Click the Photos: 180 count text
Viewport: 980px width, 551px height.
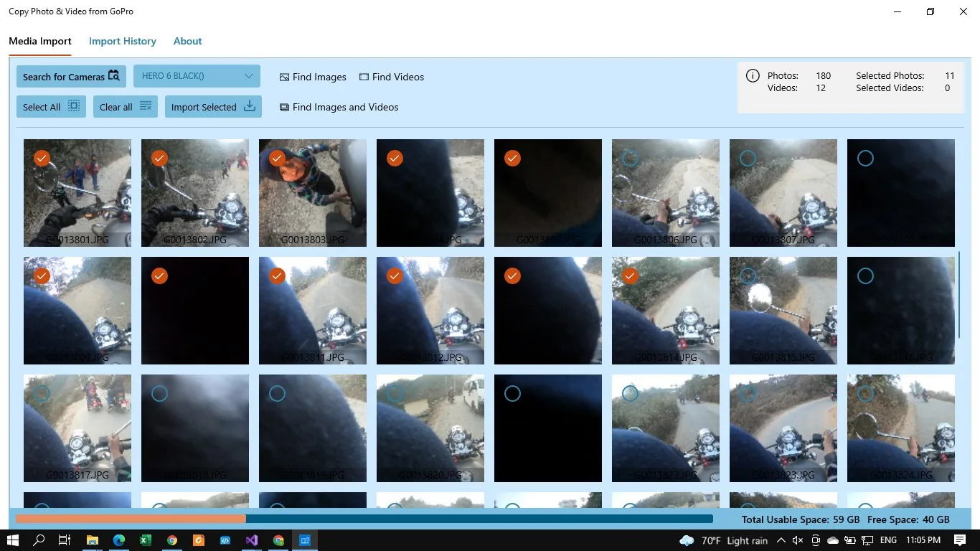point(799,75)
